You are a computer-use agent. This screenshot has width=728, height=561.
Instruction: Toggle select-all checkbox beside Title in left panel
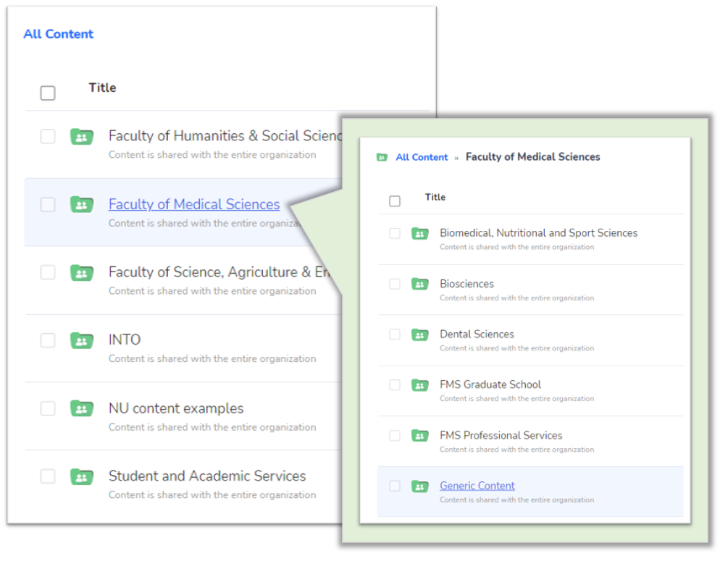[x=48, y=93]
